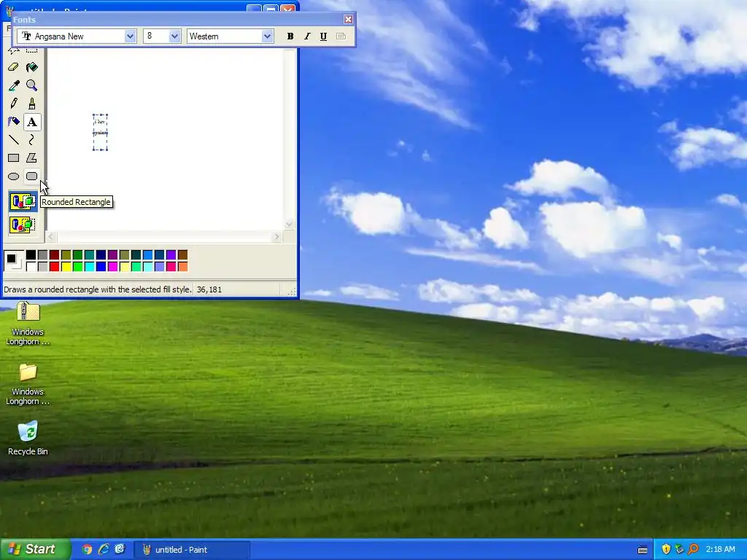
Task: Open the Start menu
Action: click(x=34, y=549)
